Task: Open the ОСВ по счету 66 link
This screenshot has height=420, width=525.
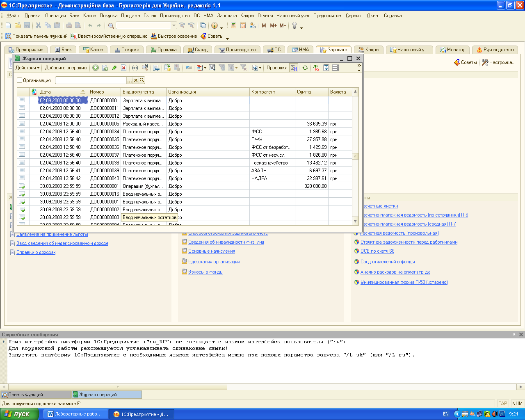Action: 377,251
